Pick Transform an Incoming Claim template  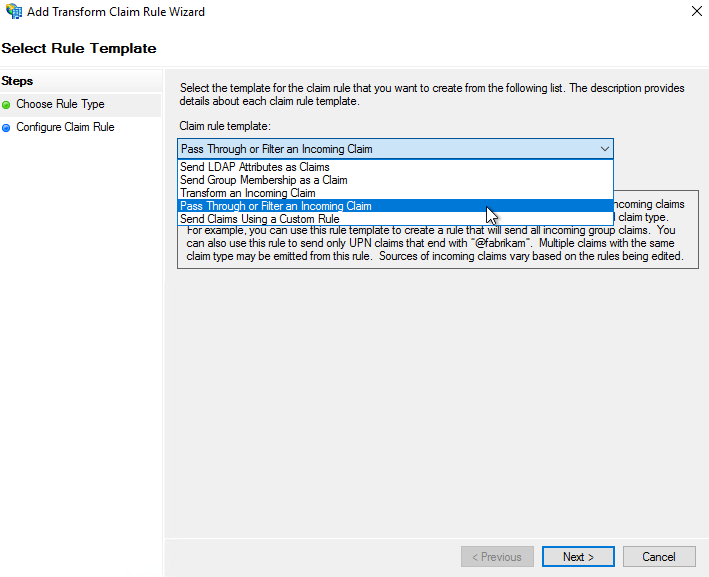[x=248, y=193]
